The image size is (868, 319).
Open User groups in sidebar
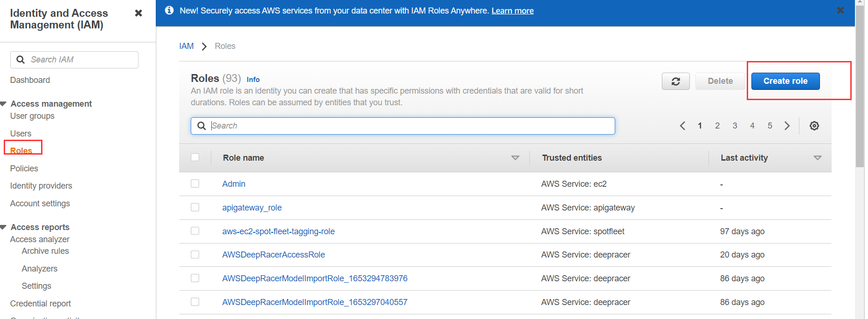coord(32,116)
